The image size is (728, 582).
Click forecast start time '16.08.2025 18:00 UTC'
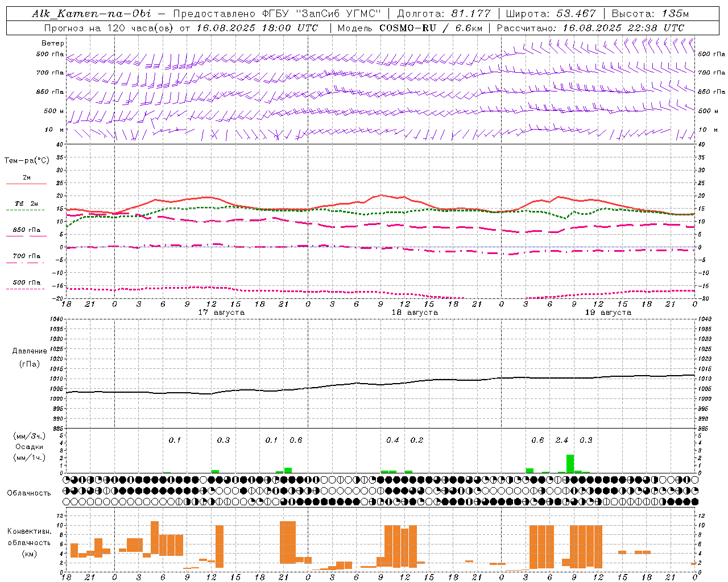[x=257, y=28]
